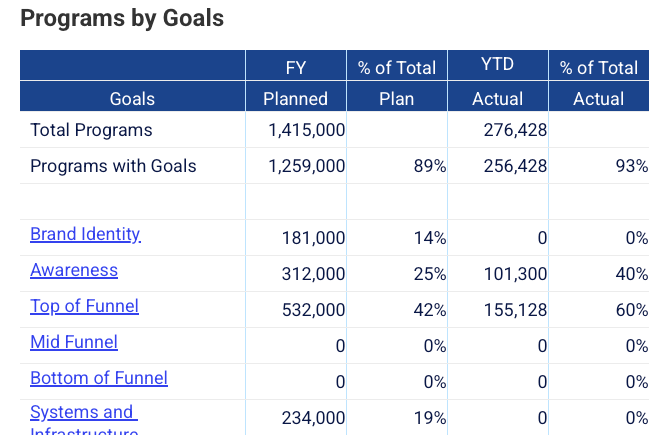Open the Brand Identity link
Viewport: 657px width, 442px height.
tap(85, 235)
